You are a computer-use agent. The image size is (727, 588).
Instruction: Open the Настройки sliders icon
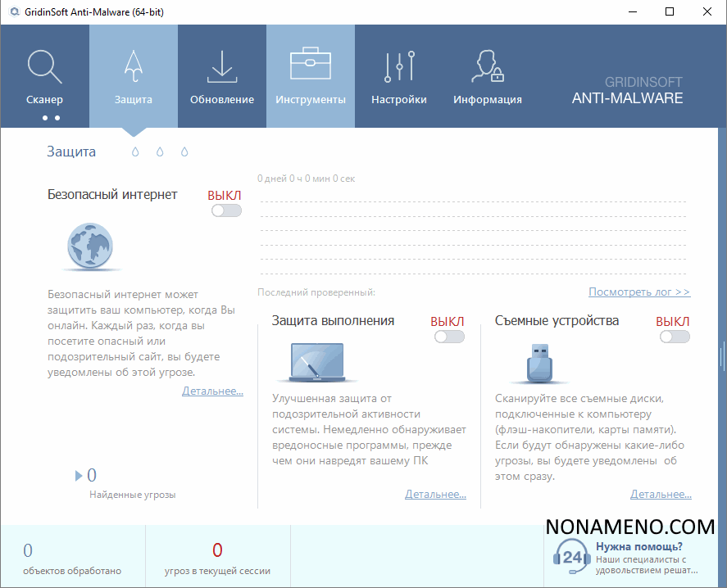pos(399,67)
